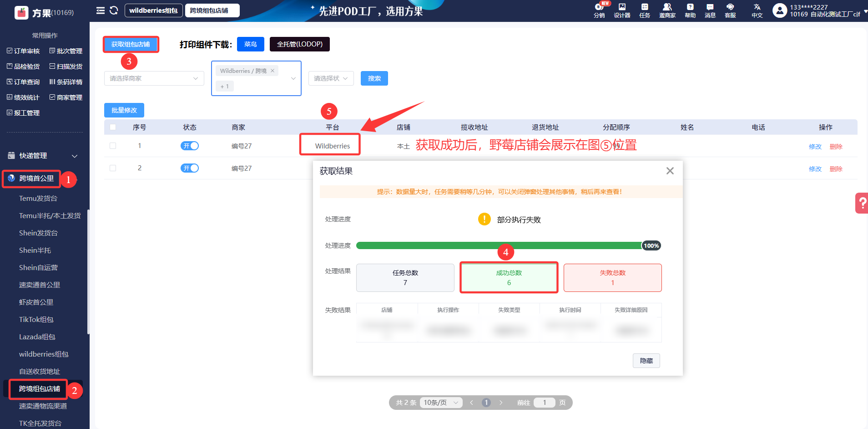Viewport: 868px width, 429px height.
Task: Open the account dropdown arrow at top right
Action: click(x=865, y=12)
